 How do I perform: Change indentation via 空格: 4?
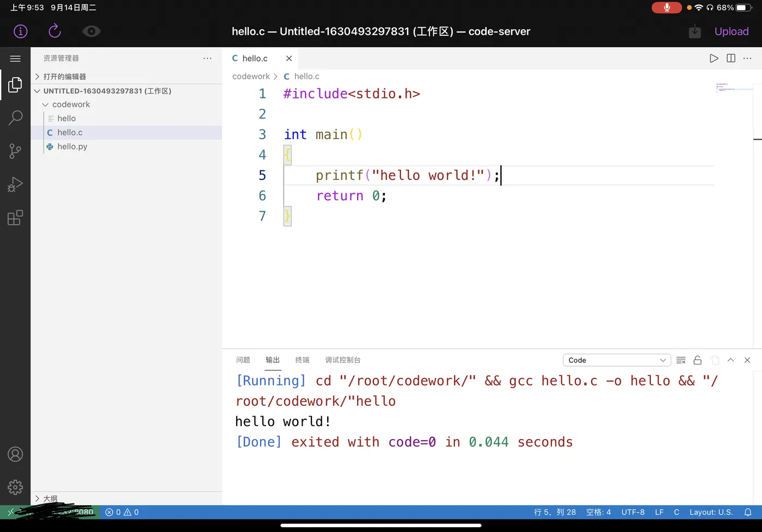pyautogui.click(x=599, y=512)
